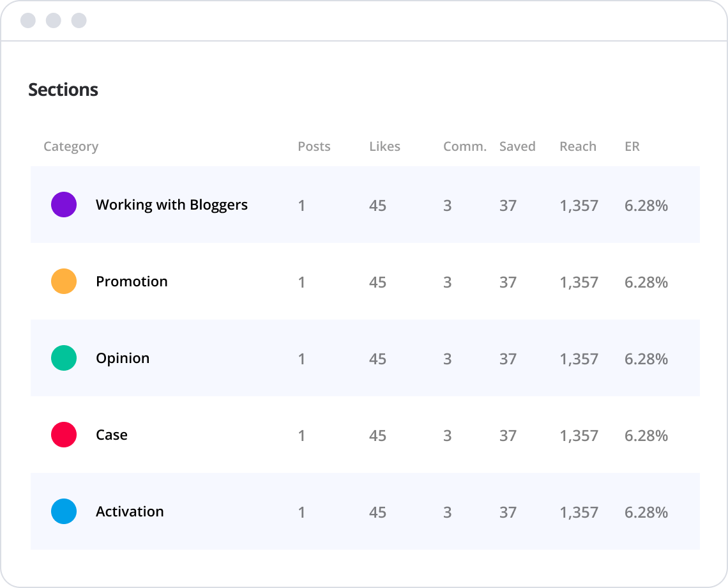Viewport: 728px width, 588px height.
Task: Select the Case category label
Action: pyautogui.click(x=112, y=435)
